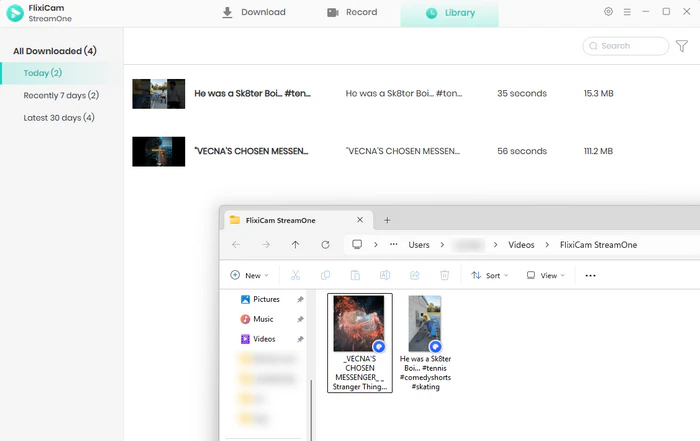Open the FlixiCam hamburger menu
The height and width of the screenshot is (441, 700).
tap(627, 12)
